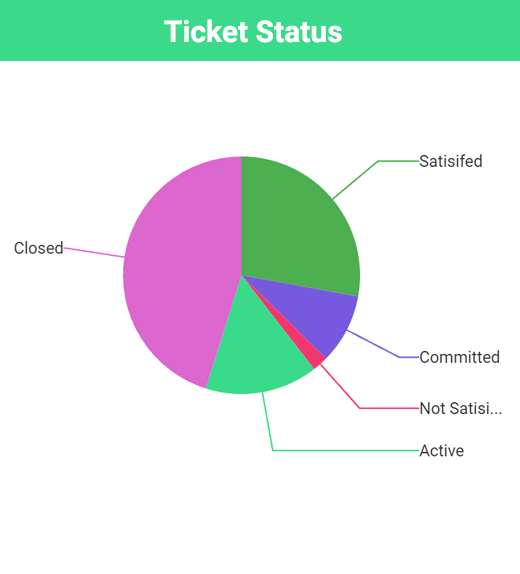Click the Satisifed text label

451,161
